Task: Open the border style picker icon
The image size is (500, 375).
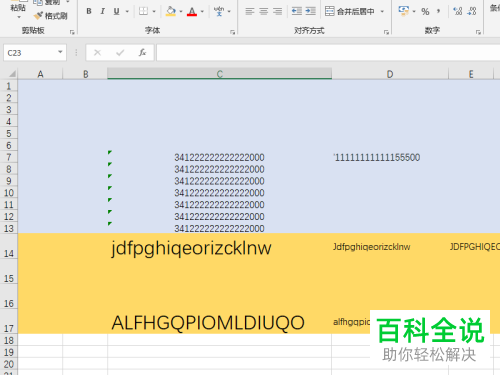Action: [143, 11]
